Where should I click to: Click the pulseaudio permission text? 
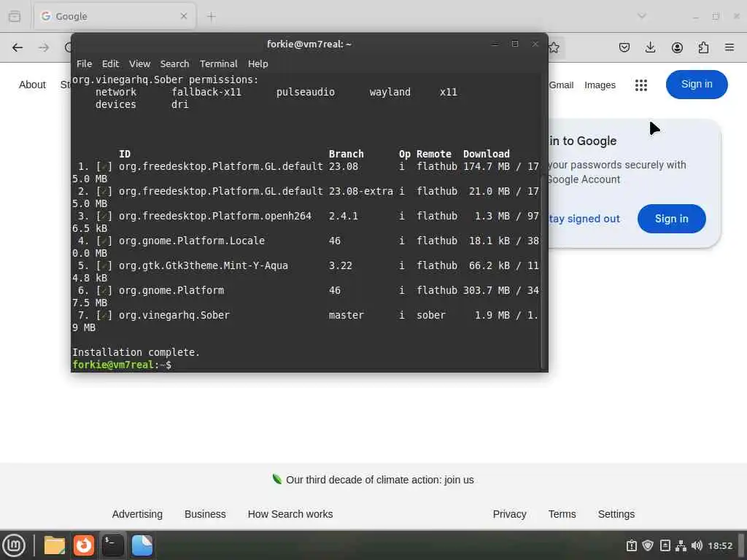coord(306,93)
